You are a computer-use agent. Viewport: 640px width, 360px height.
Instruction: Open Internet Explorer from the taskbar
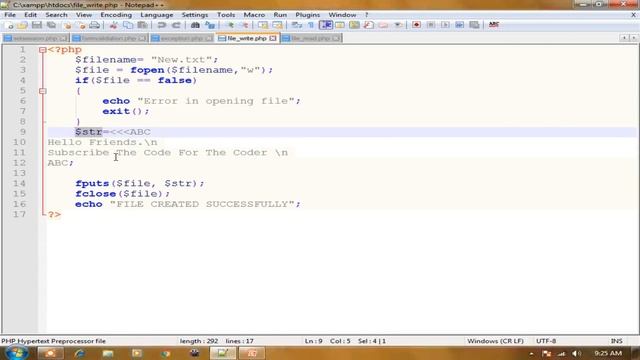(79, 353)
